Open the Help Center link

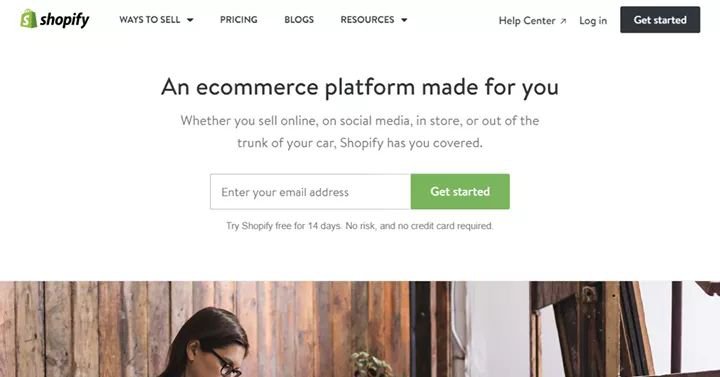tap(533, 21)
